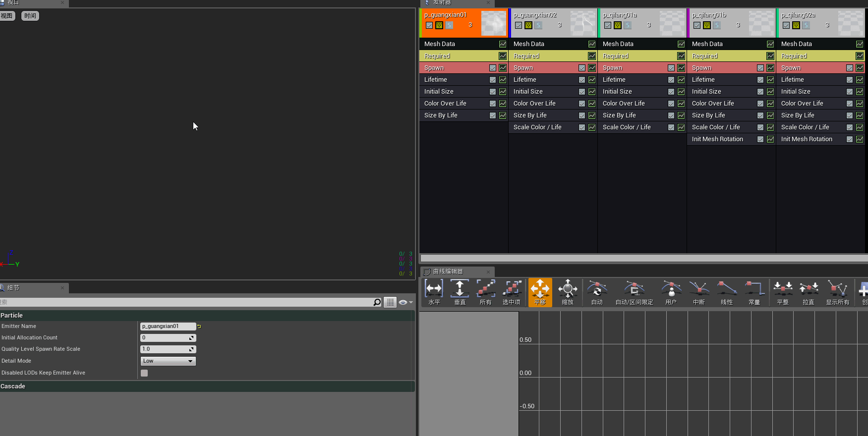Click solo S icon on p_guangxian02 emitter
The image size is (868, 436).
(538, 25)
